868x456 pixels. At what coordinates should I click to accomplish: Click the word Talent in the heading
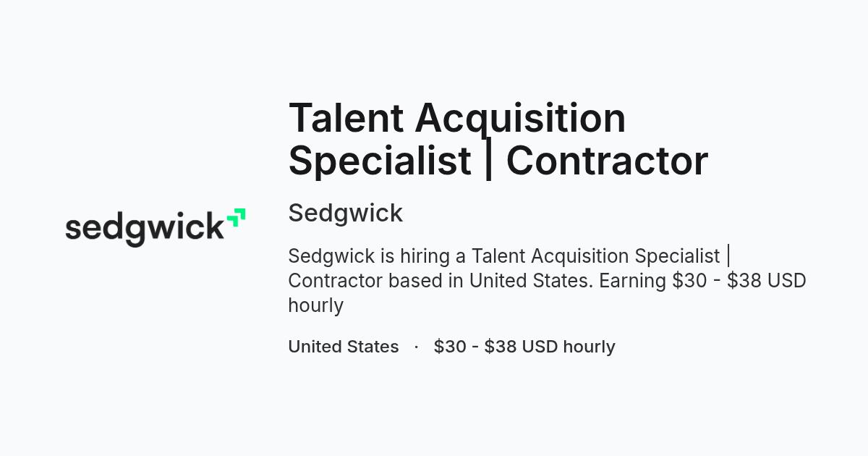346,118
